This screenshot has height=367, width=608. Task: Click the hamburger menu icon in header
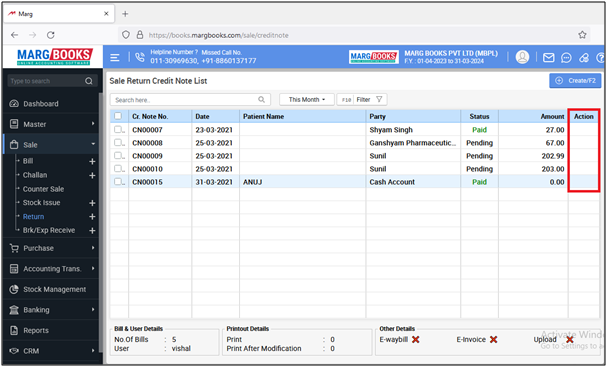point(115,58)
